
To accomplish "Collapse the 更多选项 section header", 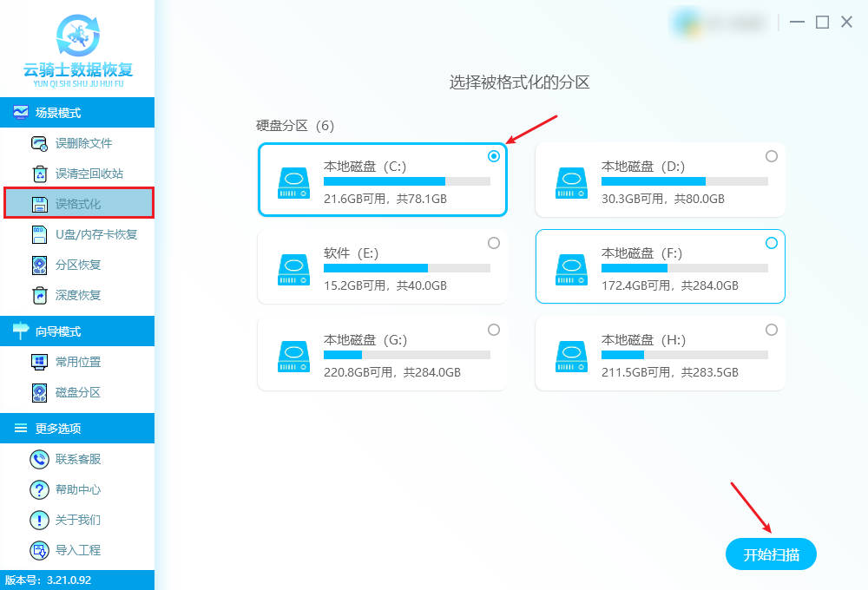I will (x=77, y=429).
